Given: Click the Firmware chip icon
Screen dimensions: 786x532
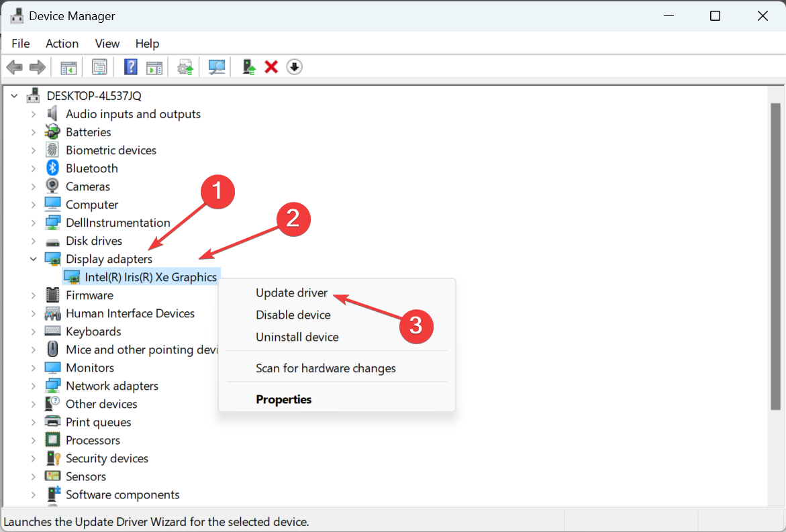Looking at the screenshot, I should [52, 295].
